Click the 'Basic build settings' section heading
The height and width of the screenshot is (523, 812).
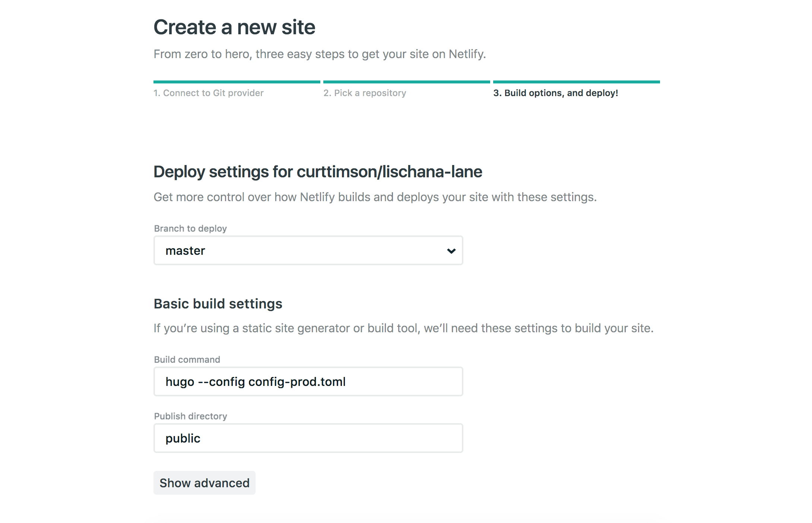[218, 304]
